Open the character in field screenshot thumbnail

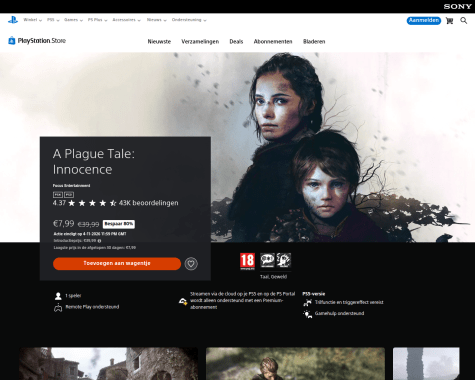coord(295,364)
